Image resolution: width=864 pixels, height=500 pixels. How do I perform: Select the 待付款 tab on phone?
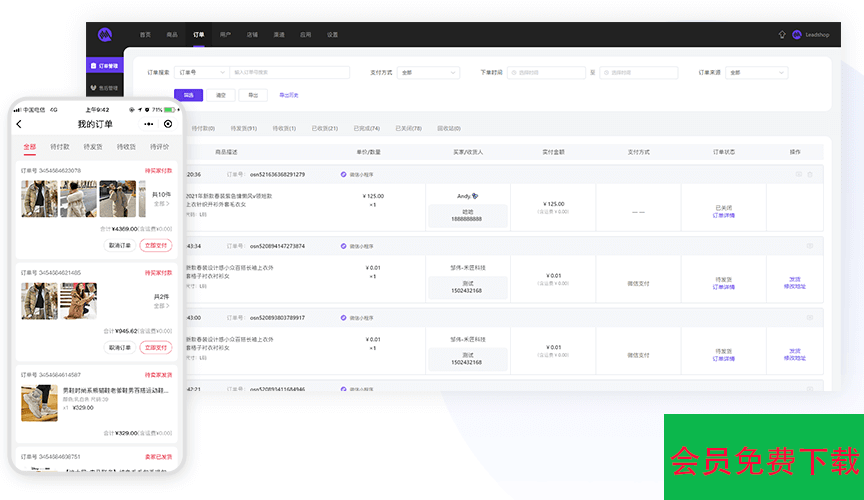[60, 146]
